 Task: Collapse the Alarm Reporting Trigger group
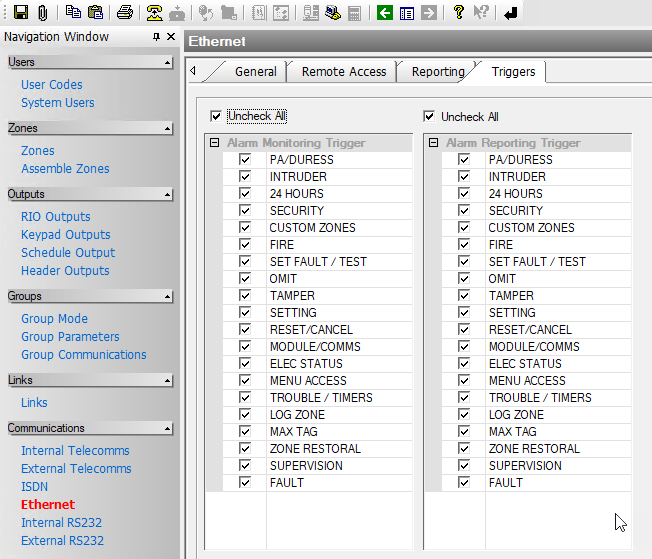point(433,143)
